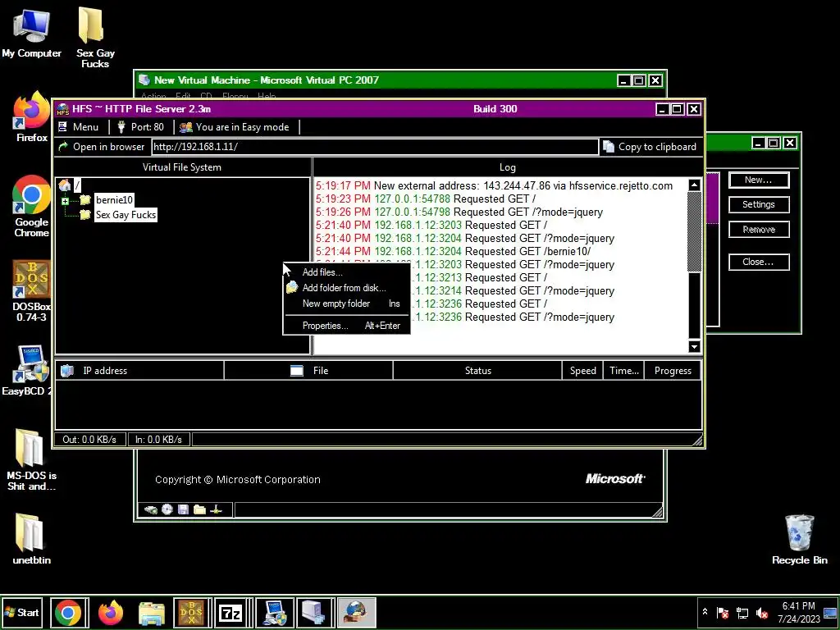Viewport: 840px width, 630px height.
Task: Click CD icon in Virtual PC status bar
Action: [x=167, y=509]
